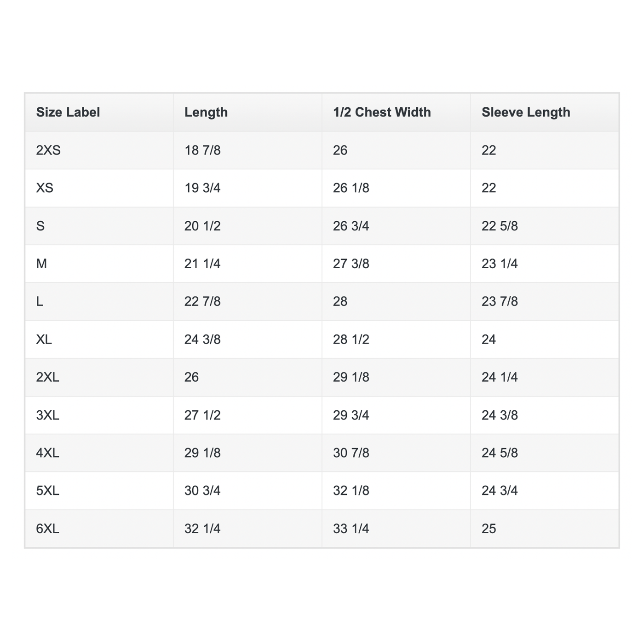Click the S size row label

(x=40, y=226)
